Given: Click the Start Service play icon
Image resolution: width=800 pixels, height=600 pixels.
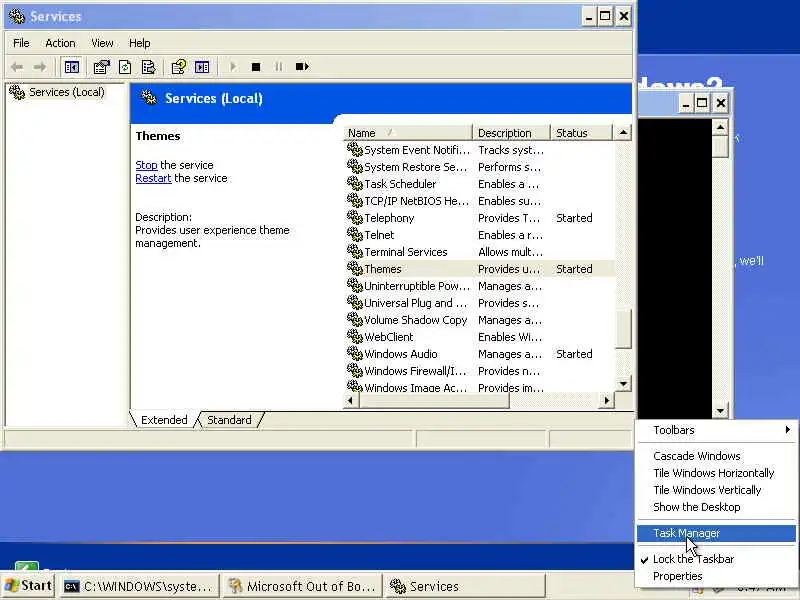Looking at the screenshot, I should [233, 67].
